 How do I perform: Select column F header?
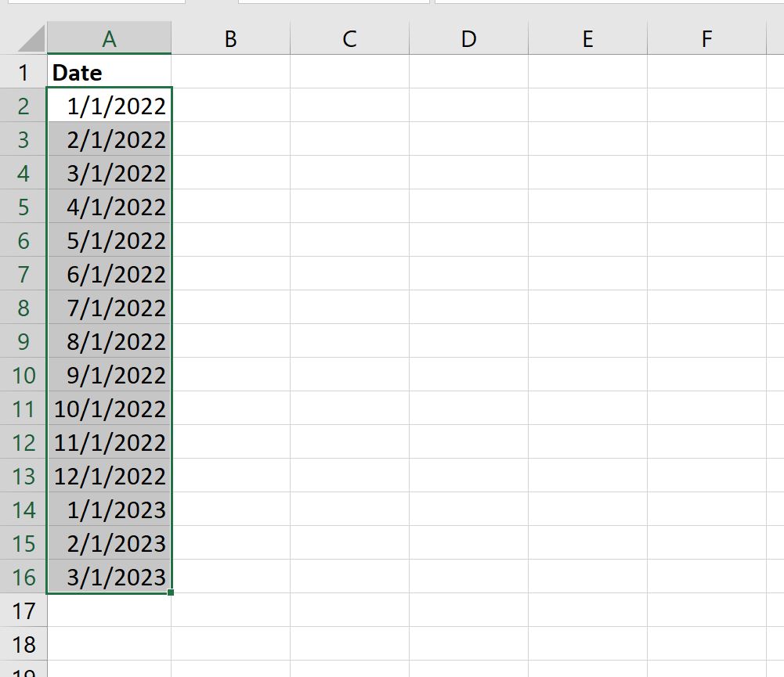pyautogui.click(x=706, y=37)
